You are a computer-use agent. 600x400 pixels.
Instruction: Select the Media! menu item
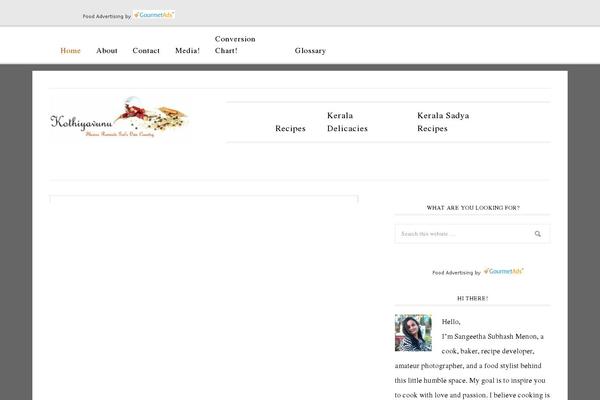click(x=187, y=51)
